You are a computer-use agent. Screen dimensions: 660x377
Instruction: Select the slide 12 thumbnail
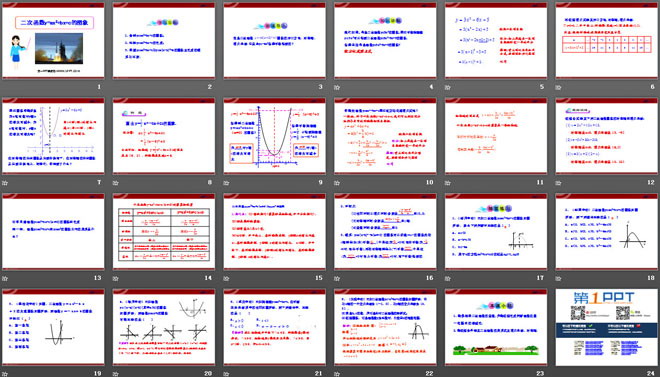click(607, 136)
